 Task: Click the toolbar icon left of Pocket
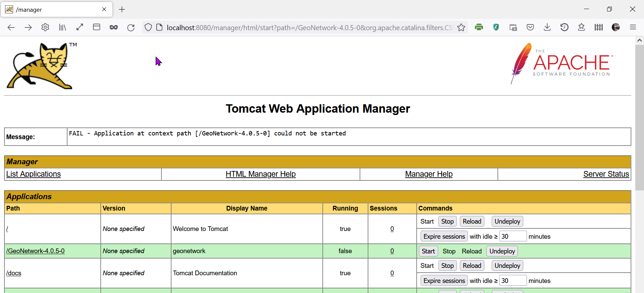pyautogui.click(x=513, y=27)
